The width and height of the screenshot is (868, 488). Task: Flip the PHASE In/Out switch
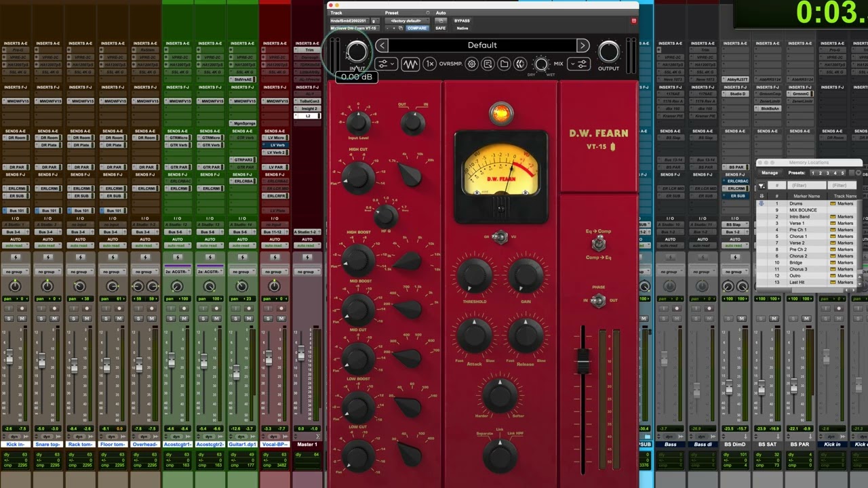click(598, 301)
